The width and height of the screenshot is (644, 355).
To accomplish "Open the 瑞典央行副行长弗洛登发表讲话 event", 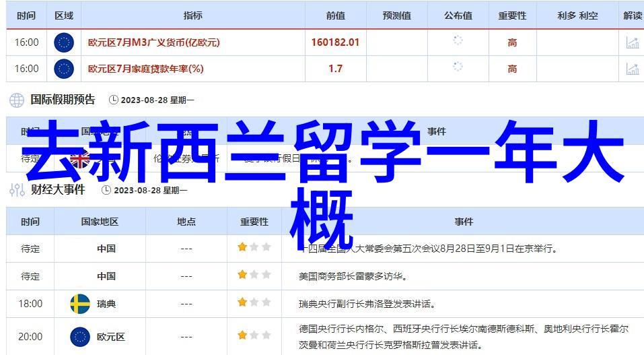I will click(366, 304).
